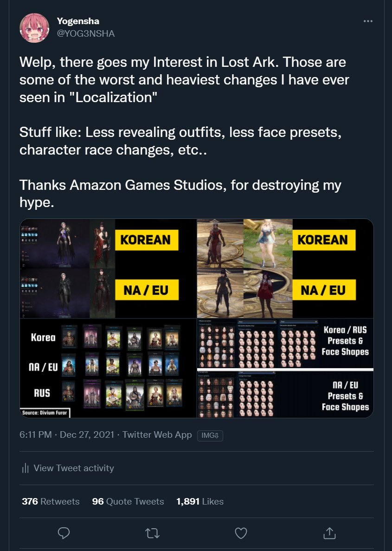This screenshot has width=392, height=551.
Task: Click the IMG download badge
Action: pos(210,435)
